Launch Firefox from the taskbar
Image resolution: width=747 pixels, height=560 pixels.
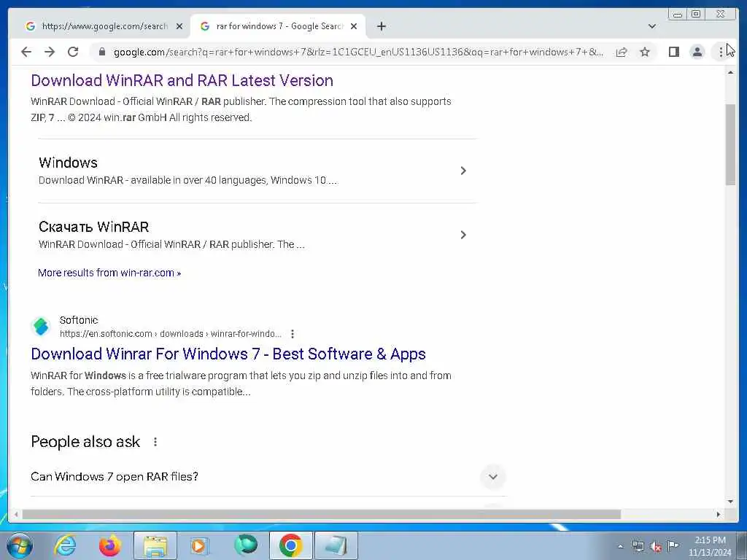[109, 545]
